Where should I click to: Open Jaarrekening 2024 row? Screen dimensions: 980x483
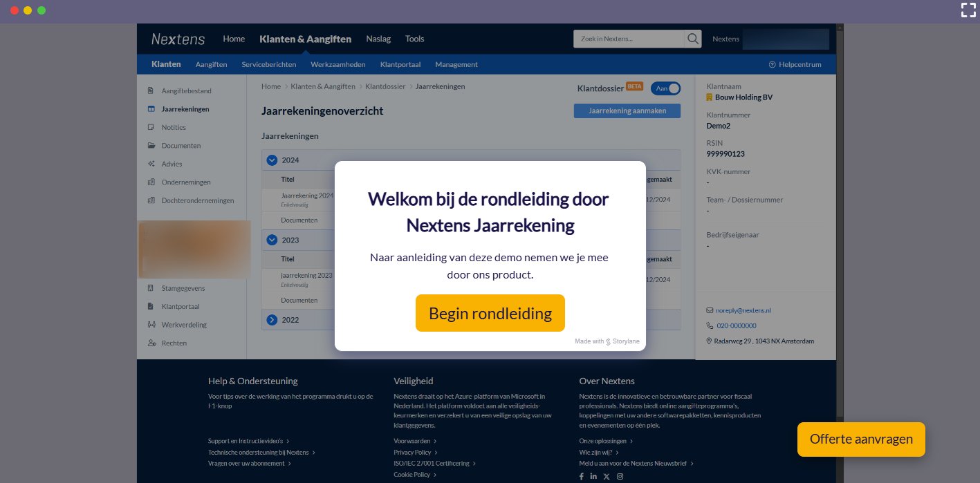(307, 196)
